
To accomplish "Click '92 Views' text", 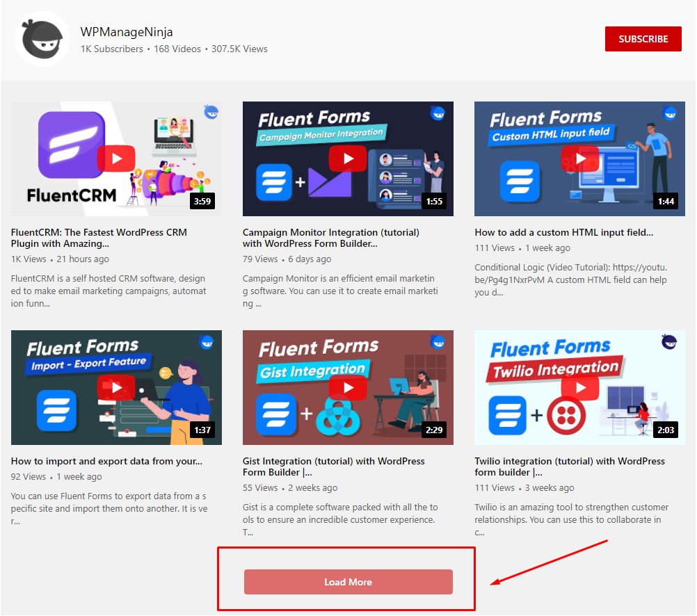I will (x=29, y=477).
